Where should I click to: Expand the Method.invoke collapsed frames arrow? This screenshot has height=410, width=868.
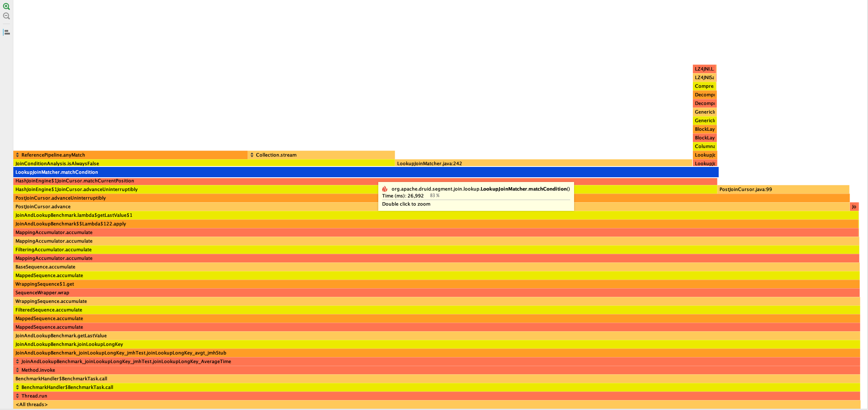(17, 370)
